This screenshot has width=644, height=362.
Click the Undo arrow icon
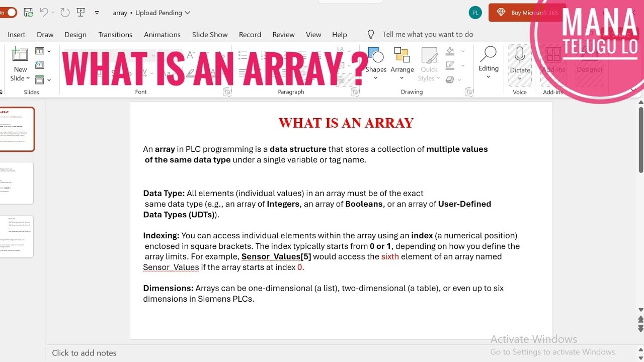pyautogui.click(x=44, y=13)
